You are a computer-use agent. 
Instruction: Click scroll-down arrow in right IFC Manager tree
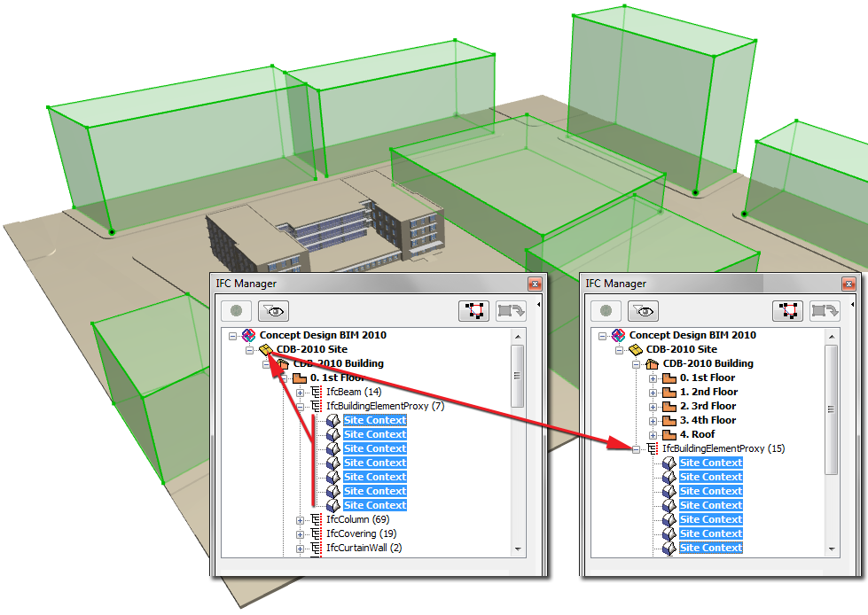tap(832, 549)
